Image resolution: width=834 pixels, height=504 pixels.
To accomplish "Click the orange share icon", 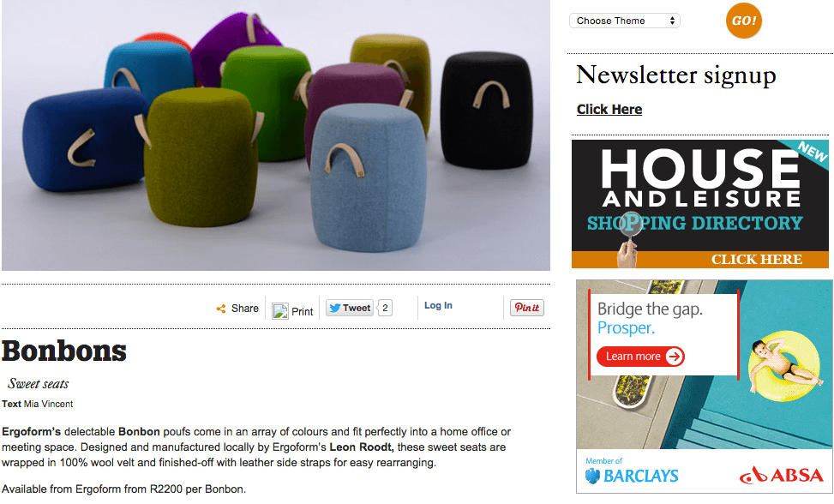I will tap(221, 309).
